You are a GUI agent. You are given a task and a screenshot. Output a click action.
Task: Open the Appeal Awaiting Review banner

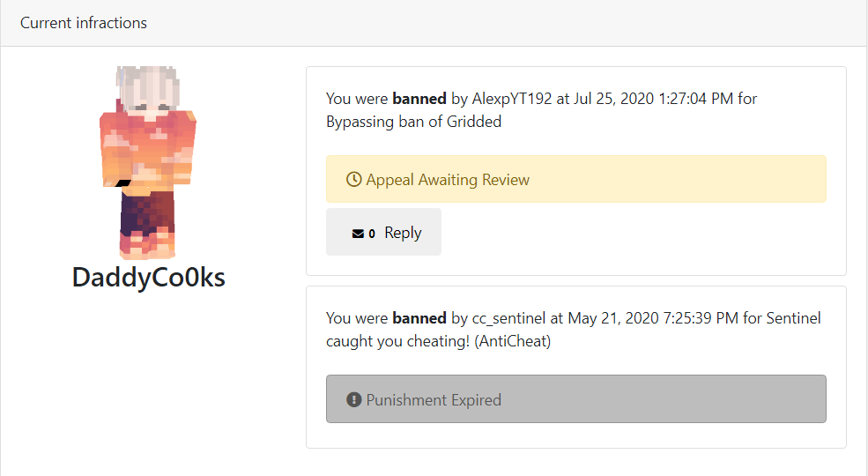tap(575, 179)
